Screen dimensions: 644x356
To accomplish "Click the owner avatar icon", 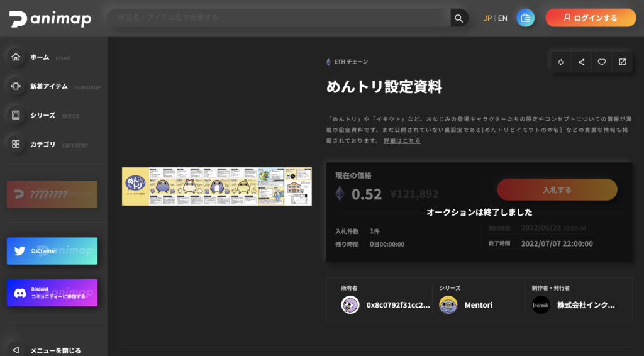I will tap(350, 305).
